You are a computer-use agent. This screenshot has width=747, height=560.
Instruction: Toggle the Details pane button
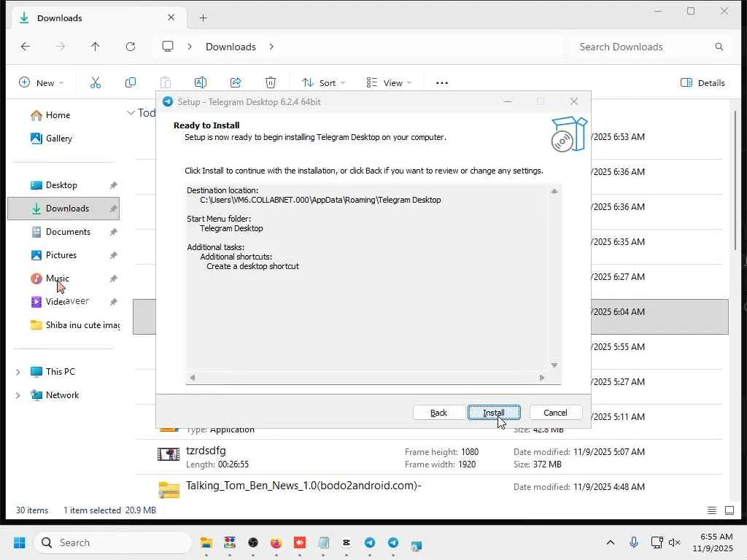click(x=703, y=83)
